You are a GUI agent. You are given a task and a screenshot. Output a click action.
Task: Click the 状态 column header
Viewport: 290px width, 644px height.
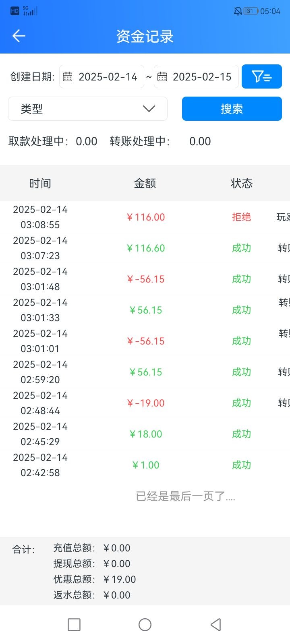(242, 184)
